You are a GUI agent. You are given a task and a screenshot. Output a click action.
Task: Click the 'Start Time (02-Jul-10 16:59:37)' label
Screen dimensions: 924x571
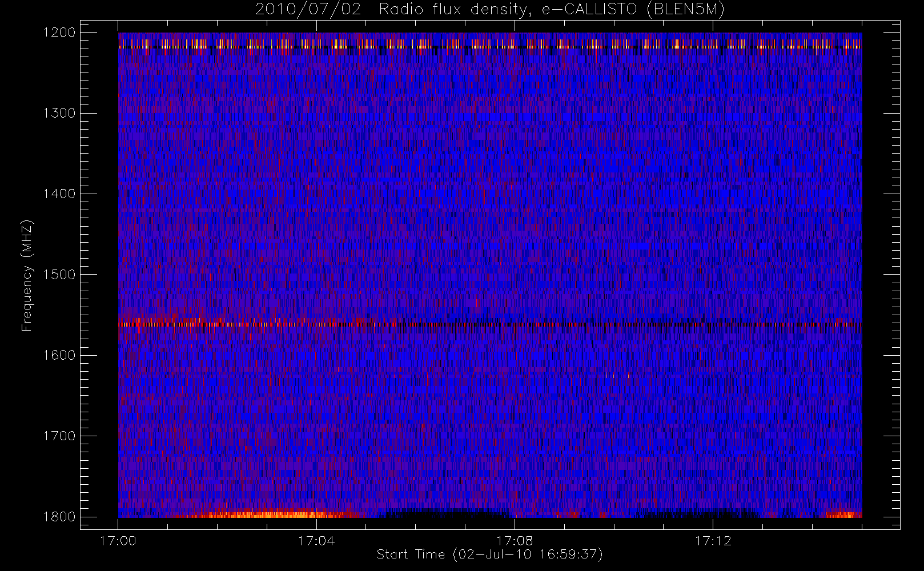[490, 554]
